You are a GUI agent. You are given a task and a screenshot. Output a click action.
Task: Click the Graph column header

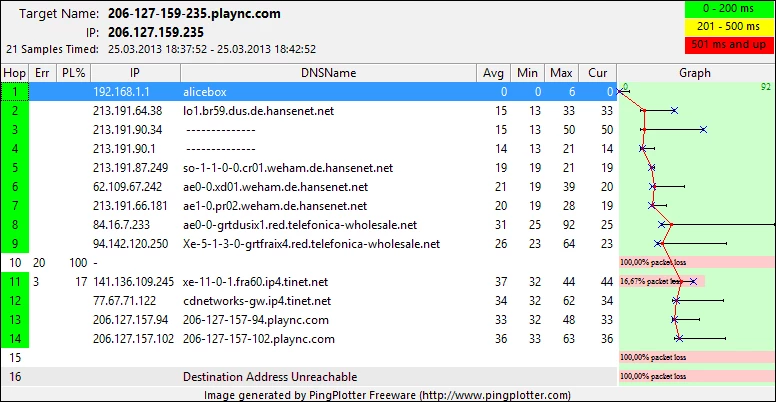click(695, 73)
